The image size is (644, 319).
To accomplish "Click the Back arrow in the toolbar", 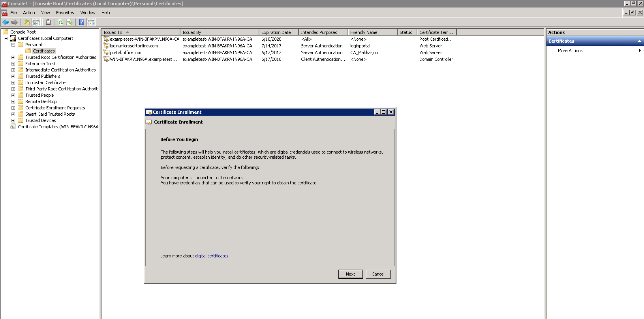I will point(6,23).
